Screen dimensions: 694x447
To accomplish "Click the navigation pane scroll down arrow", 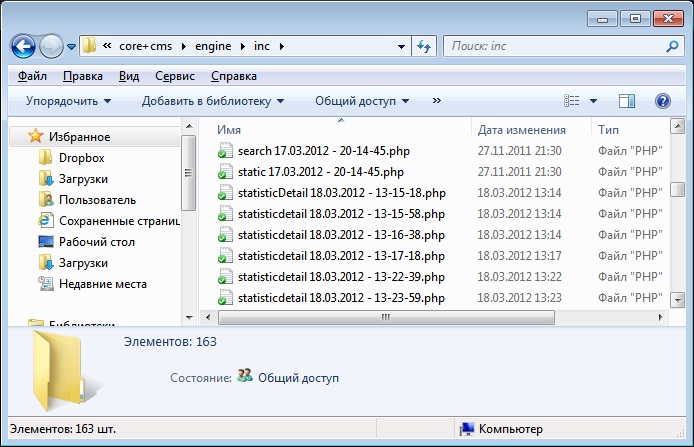I will click(x=189, y=318).
